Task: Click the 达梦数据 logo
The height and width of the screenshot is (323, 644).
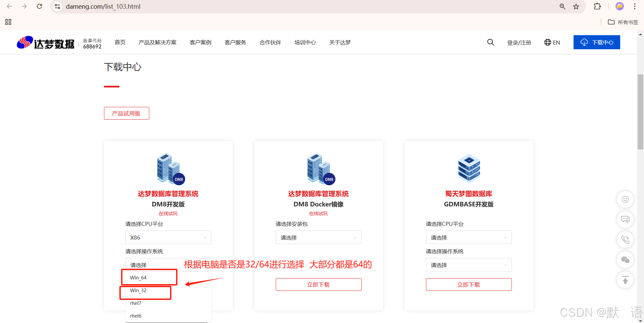Action: pyautogui.click(x=46, y=43)
